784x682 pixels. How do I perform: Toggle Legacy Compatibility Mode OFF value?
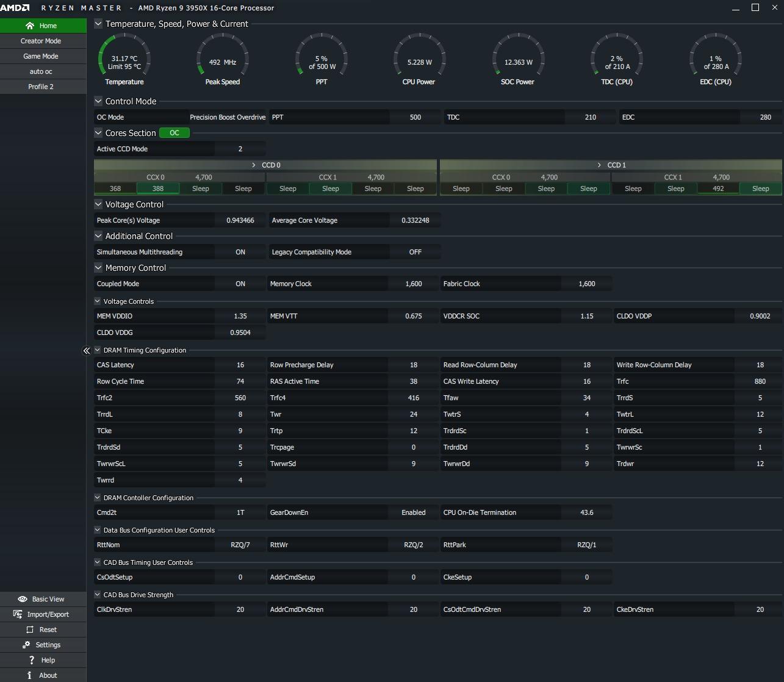[415, 252]
